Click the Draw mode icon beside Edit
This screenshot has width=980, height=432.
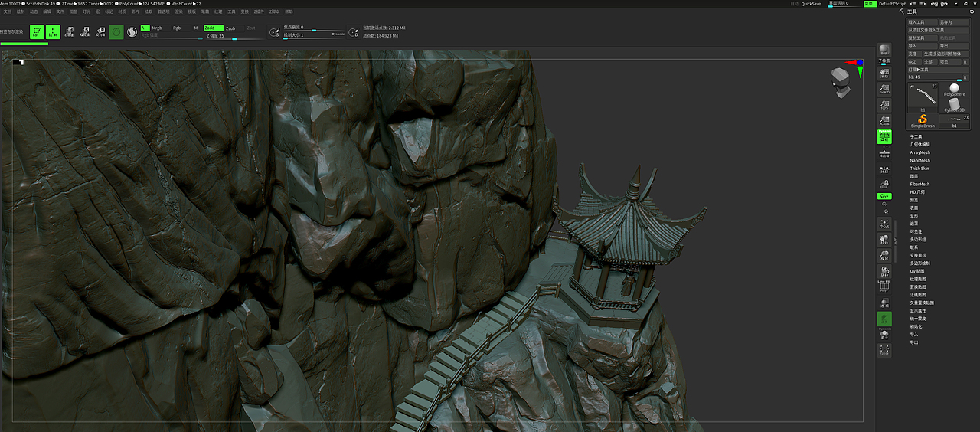point(53,32)
